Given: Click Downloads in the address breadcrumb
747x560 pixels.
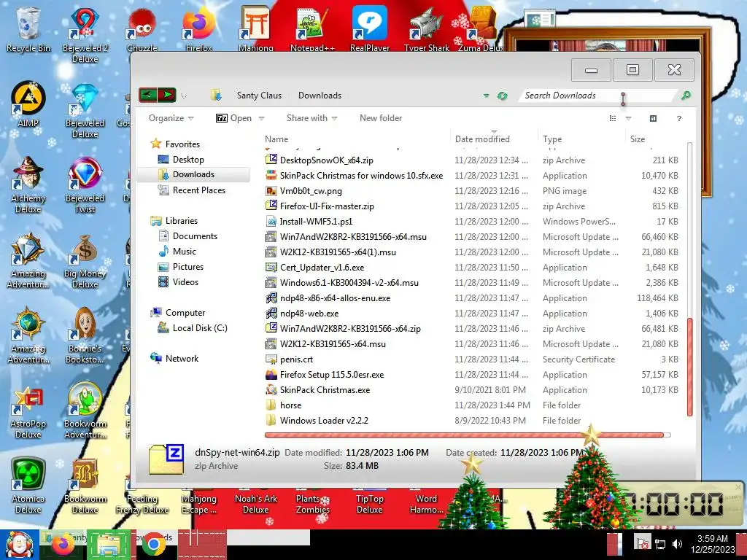Looking at the screenshot, I should pos(320,96).
